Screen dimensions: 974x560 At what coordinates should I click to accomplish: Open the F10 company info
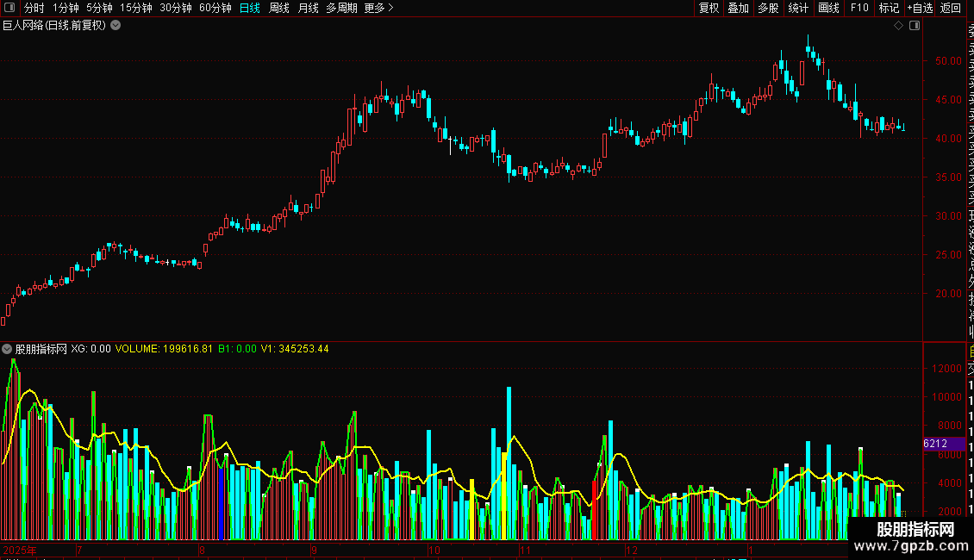point(859,8)
